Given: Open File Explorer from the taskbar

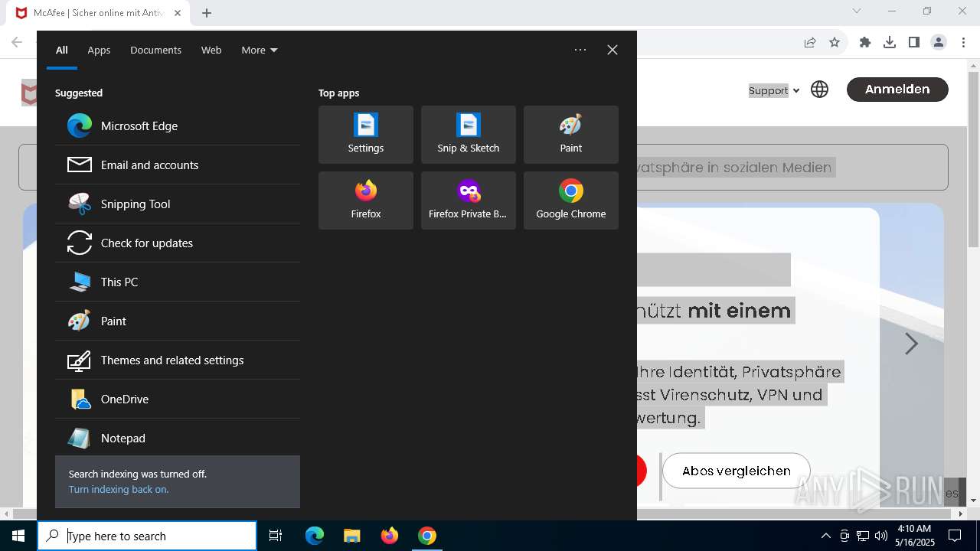Looking at the screenshot, I should click(x=352, y=536).
